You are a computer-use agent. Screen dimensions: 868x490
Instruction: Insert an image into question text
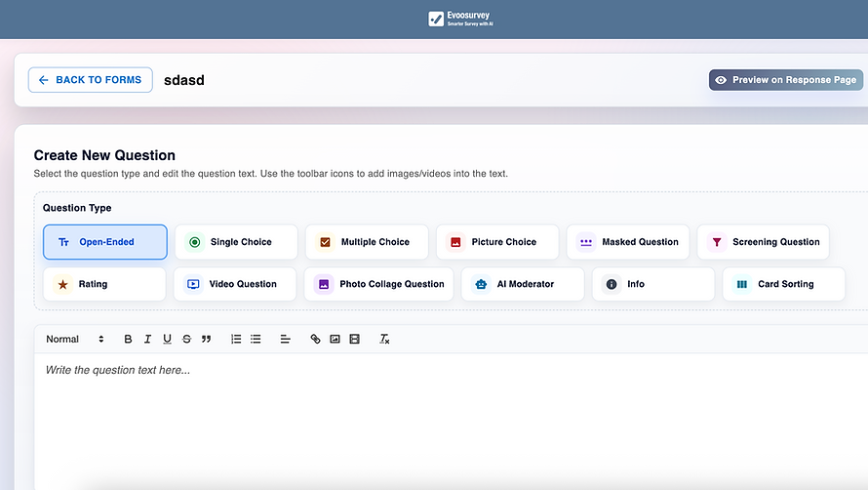[335, 339]
